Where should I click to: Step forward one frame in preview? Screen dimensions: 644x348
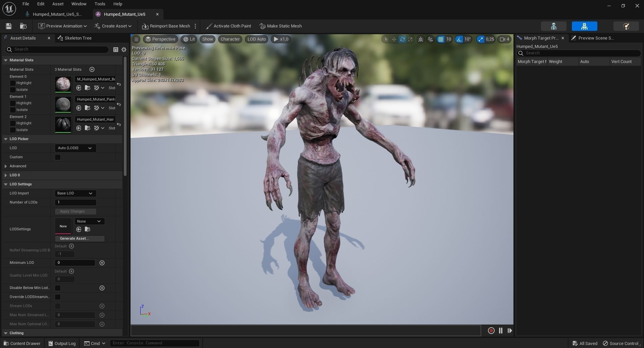[510, 331]
